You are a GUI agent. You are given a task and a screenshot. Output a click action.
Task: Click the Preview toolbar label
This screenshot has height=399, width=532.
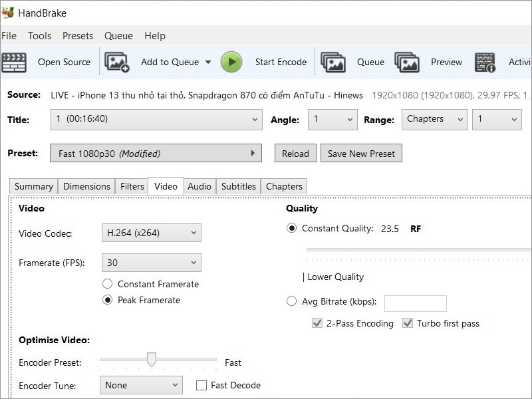(446, 62)
